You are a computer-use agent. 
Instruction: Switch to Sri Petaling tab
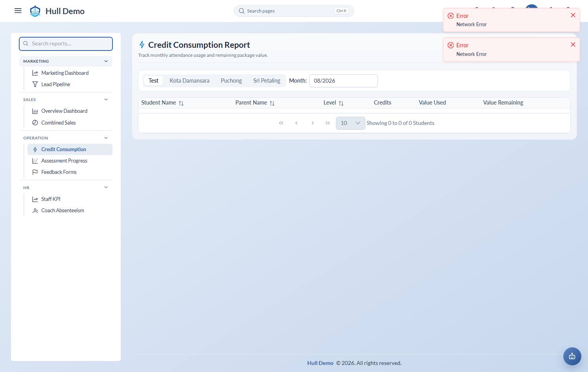(267, 81)
